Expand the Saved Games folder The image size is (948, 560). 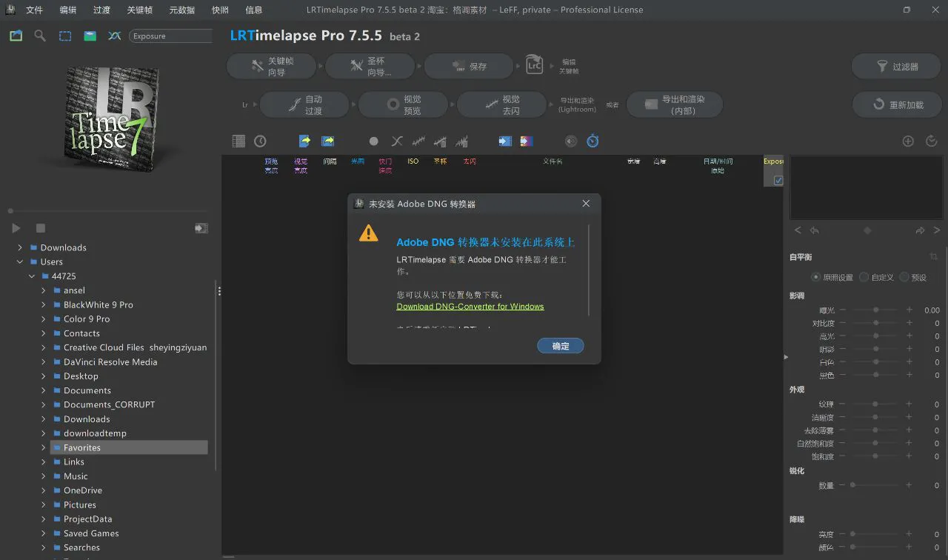tap(44, 533)
